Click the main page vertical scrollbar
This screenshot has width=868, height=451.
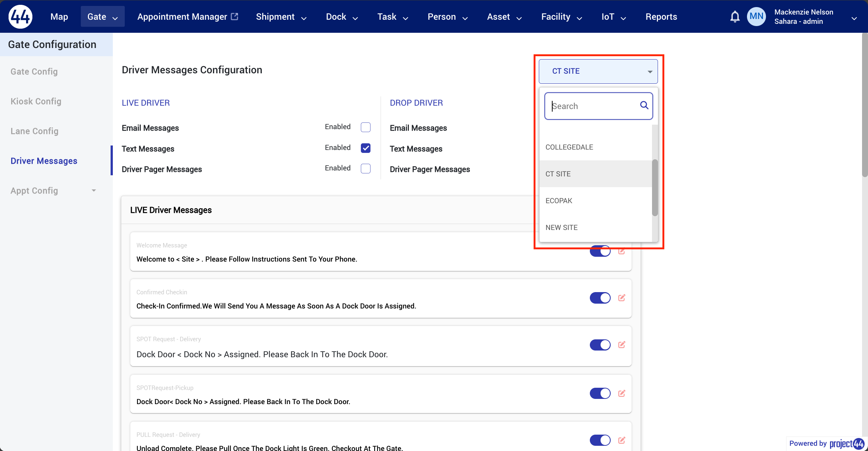coord(865,105)
